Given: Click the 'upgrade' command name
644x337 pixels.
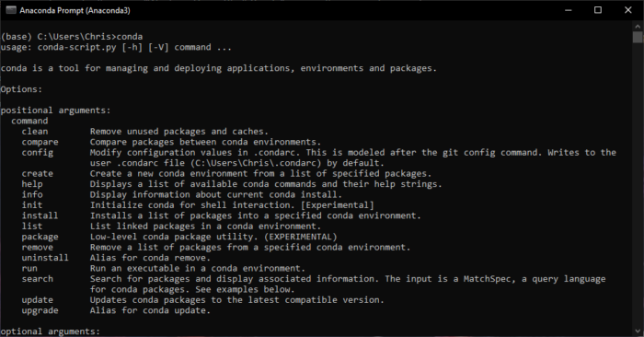Looking at the screenshot, I should coord(40,310).
